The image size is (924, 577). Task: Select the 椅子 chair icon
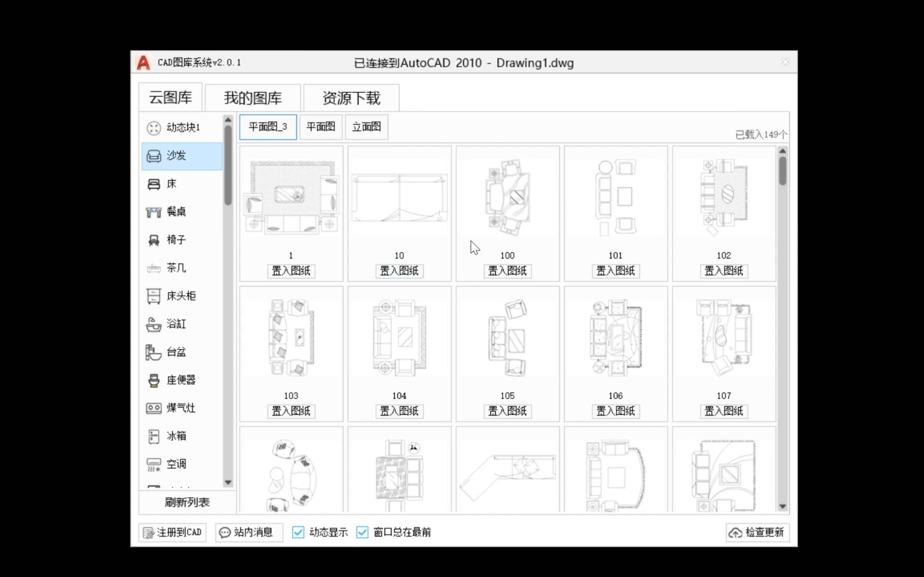[x=154, y=240]
